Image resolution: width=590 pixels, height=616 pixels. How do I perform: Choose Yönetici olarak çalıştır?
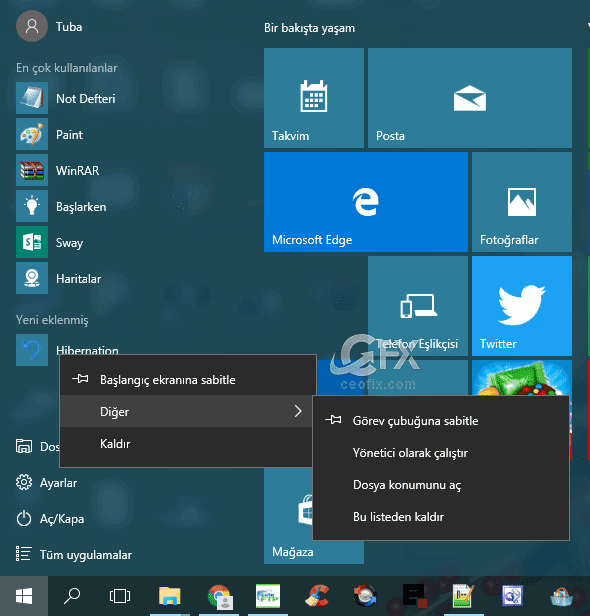click(x=441, y=453)
